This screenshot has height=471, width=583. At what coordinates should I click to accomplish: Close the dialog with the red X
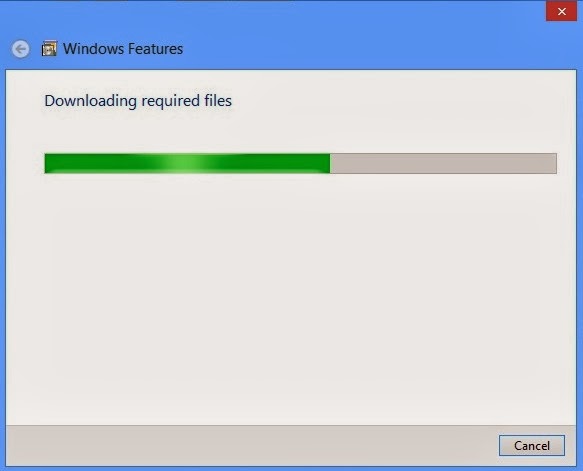point(561,12)
